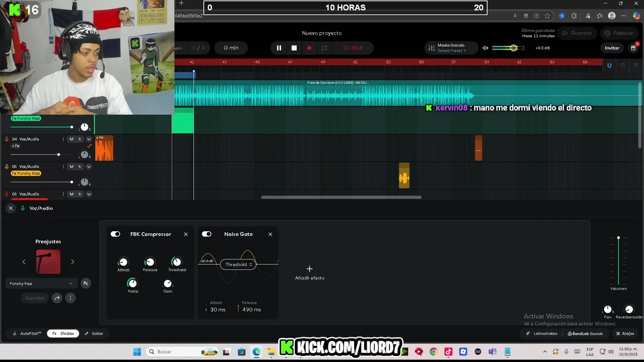Adjust the master volume slider knob
Viewport: 644px width, 362px height.
513,48
